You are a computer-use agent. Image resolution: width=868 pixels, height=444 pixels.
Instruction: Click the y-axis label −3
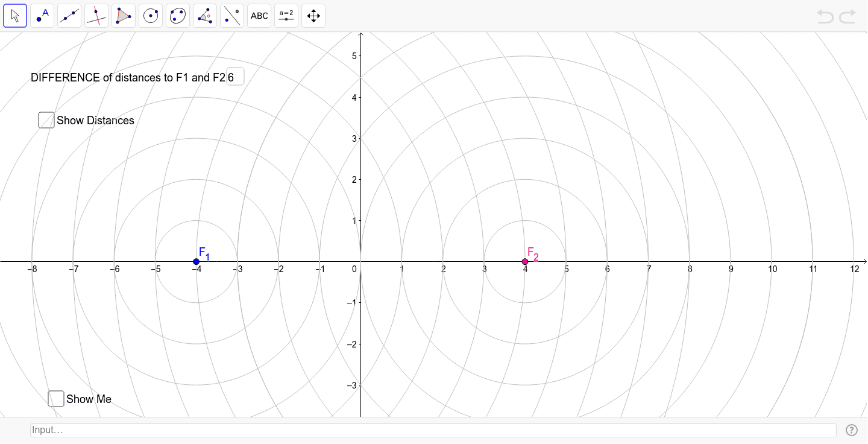[353, 385]
